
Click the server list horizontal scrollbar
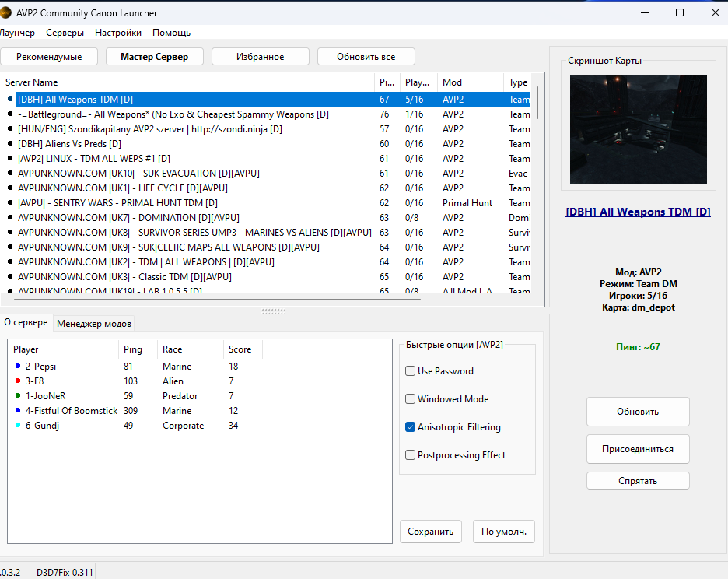pos(217,300)
